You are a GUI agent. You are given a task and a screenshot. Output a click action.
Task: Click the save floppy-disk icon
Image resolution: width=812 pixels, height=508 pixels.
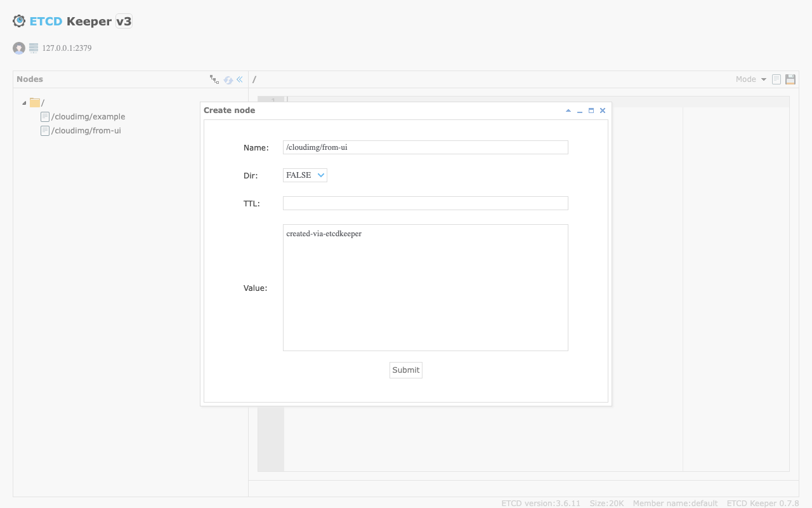790,79
